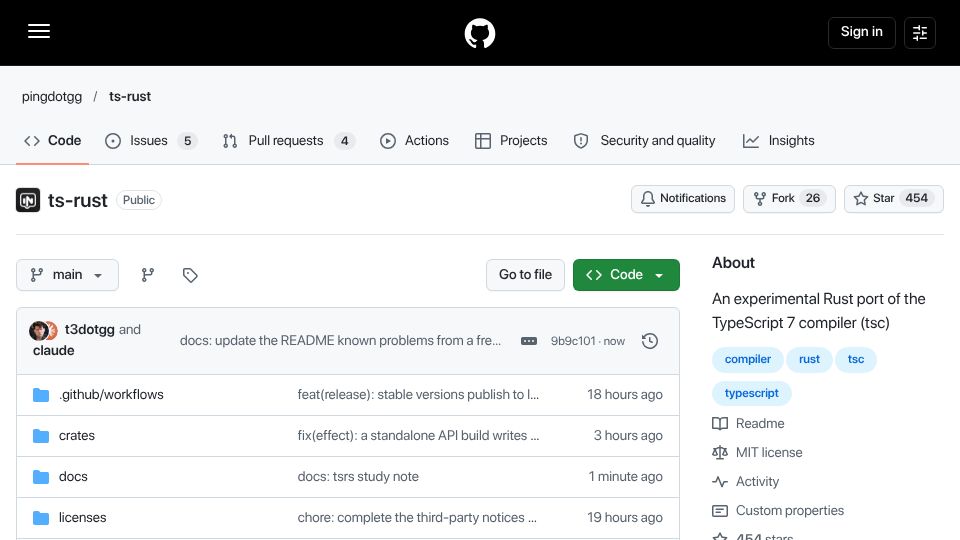Select the typescript topic tag
Image resolution: width=960 pixels, height=540 pixels.
[x=751, y=393]
